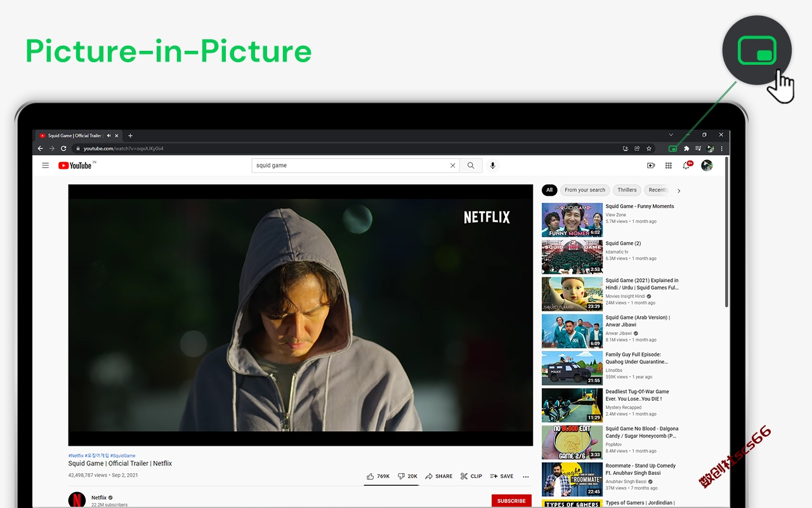Screen dimensions: 812x508
Task: Click the Squid Game - Funny Moments title
Action: coord(639,206)
